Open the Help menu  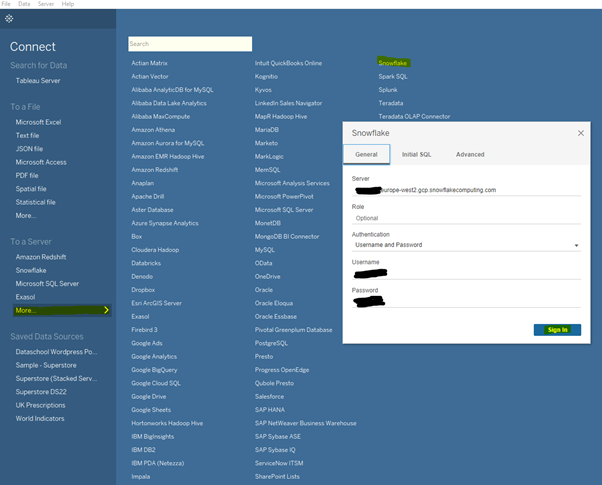(x=68, y=4)
